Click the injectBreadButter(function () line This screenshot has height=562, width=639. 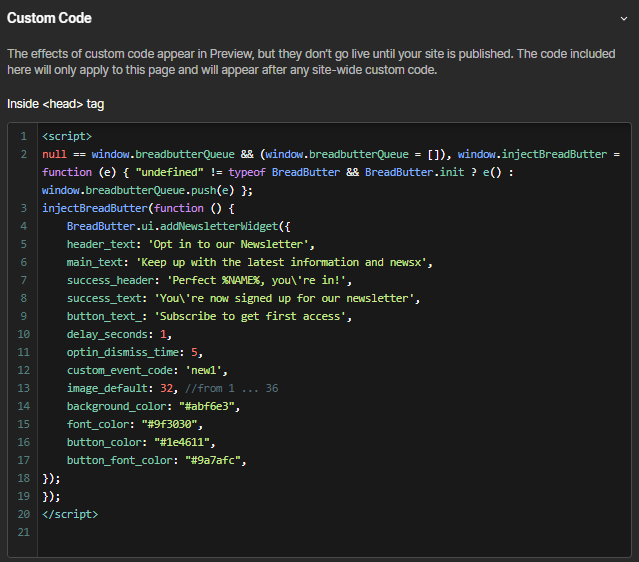pyautogui.click(x=137, y=208)
